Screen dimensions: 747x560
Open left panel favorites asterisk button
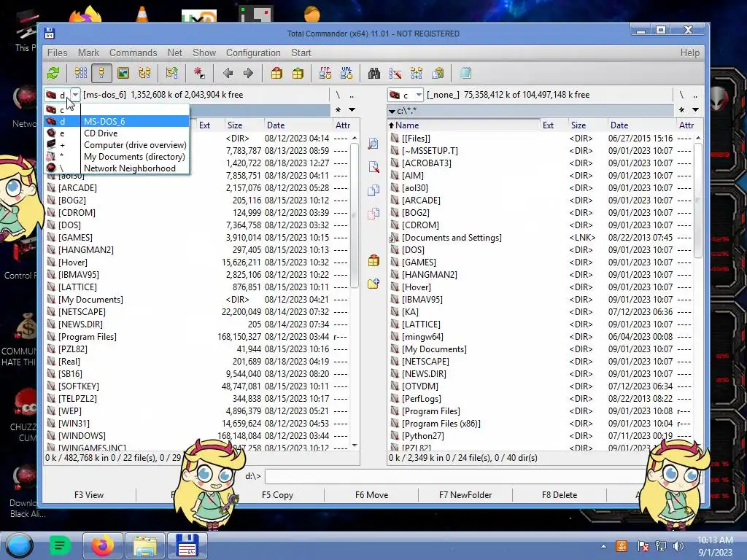[x=338, y=110]
